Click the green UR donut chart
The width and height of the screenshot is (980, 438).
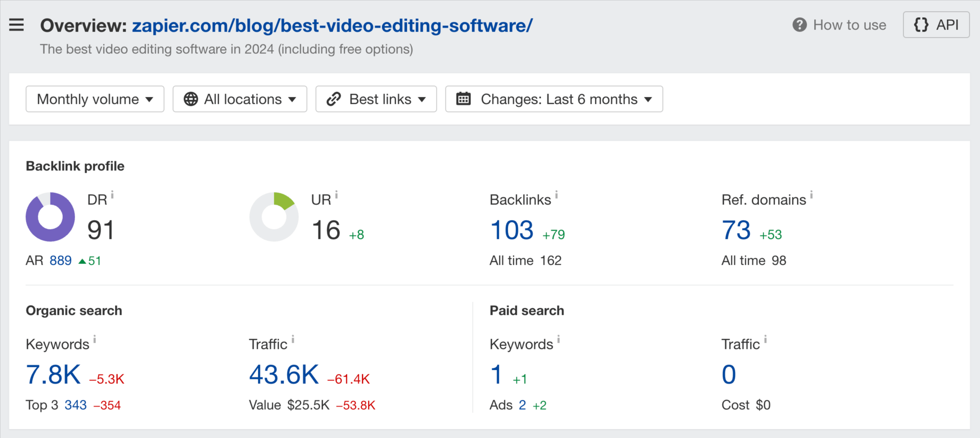tap(274, 217)
